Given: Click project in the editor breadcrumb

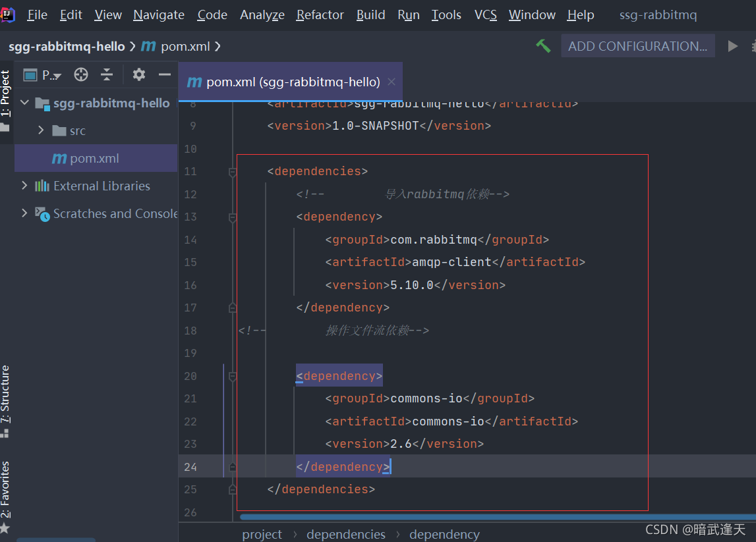Looking at the screenshot, I should click(262, 534).
